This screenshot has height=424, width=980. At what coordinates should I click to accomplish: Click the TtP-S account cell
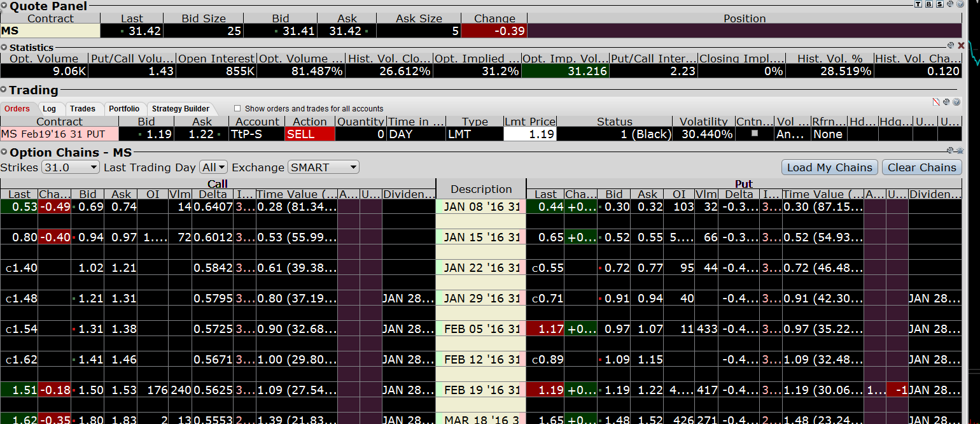256,134
